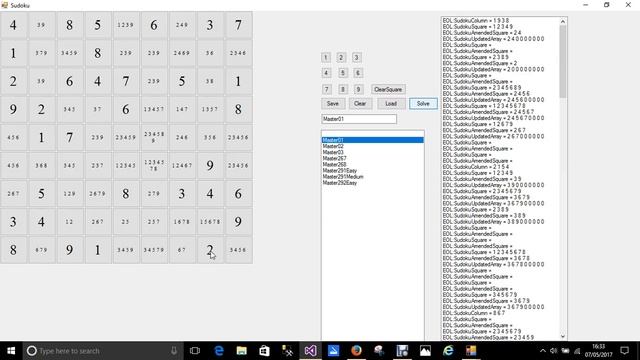Click the Sudoku cell with candidates 12467

(182, 166)
